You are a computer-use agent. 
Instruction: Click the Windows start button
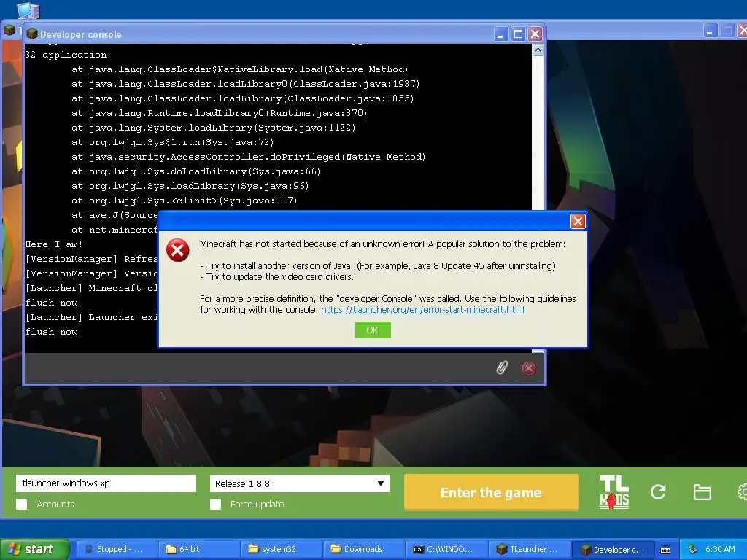(35, 549)
